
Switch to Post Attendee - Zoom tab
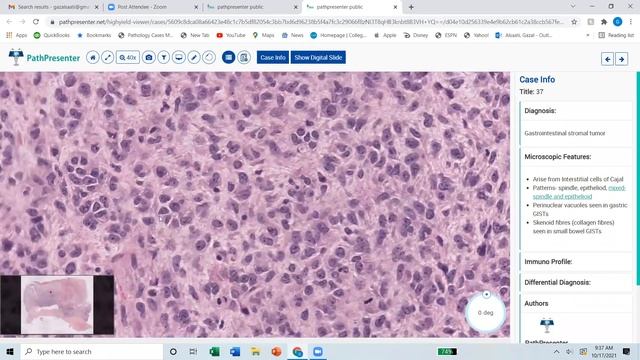click(153, 7)
